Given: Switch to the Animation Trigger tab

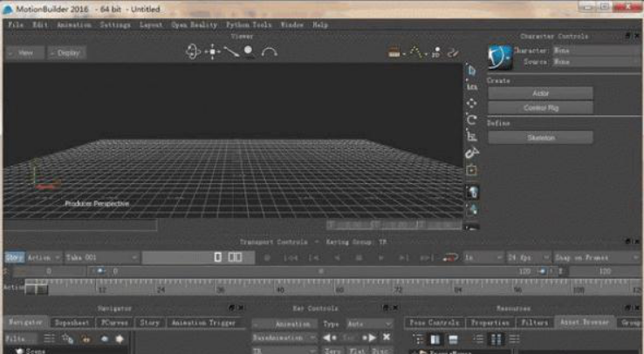Looking at the screenshot, I should 203,323.
